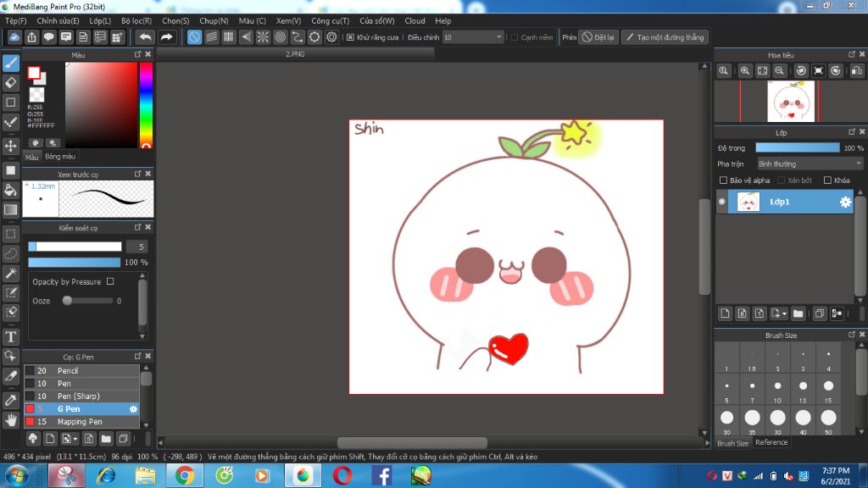Activate the rectangular Select tool
Image resolution: width=868 pixels, height=488 pixels.
click(11, 234)
